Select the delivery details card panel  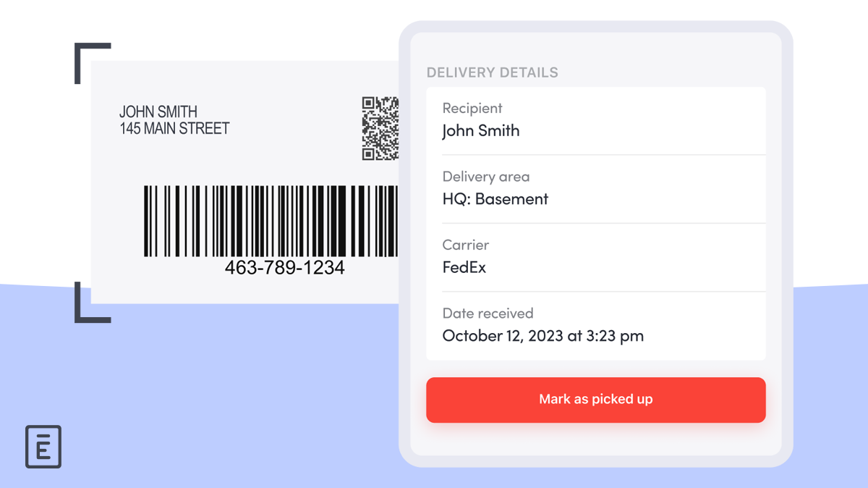[x=596, y=223]
